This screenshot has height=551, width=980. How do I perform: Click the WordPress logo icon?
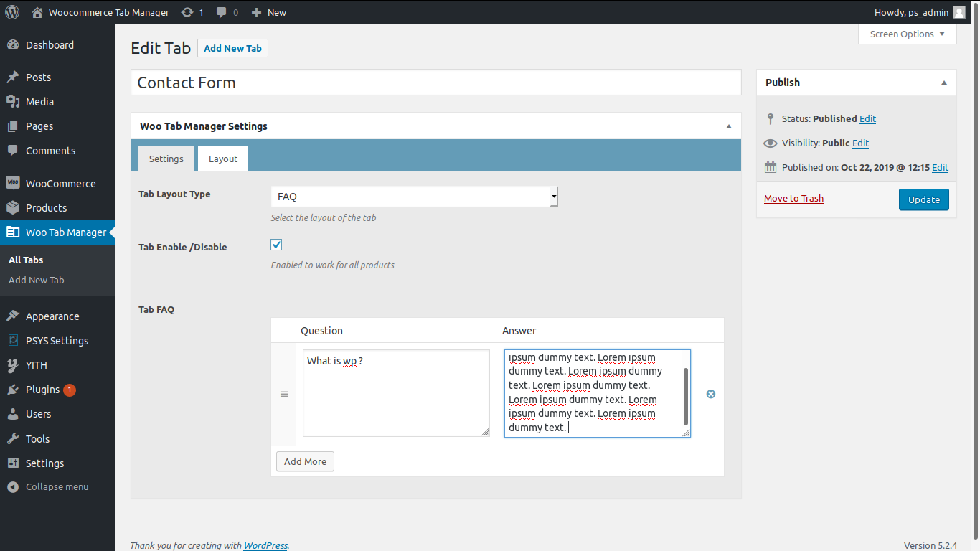click(x=12, y=12)
